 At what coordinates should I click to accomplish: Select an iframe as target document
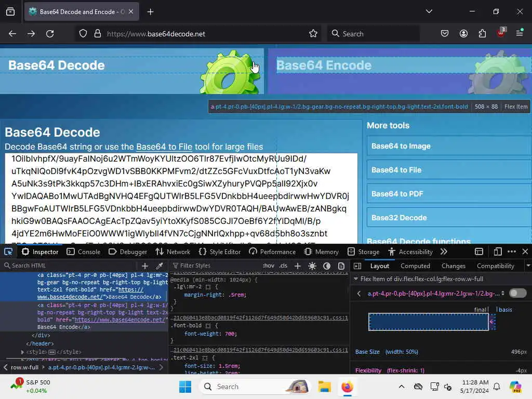(x=478, y=252)
